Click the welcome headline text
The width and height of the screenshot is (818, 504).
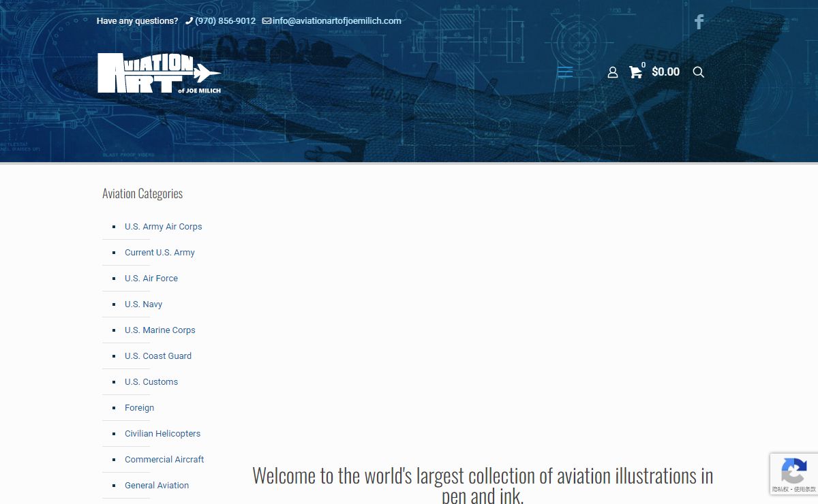(x=483, y=484)
